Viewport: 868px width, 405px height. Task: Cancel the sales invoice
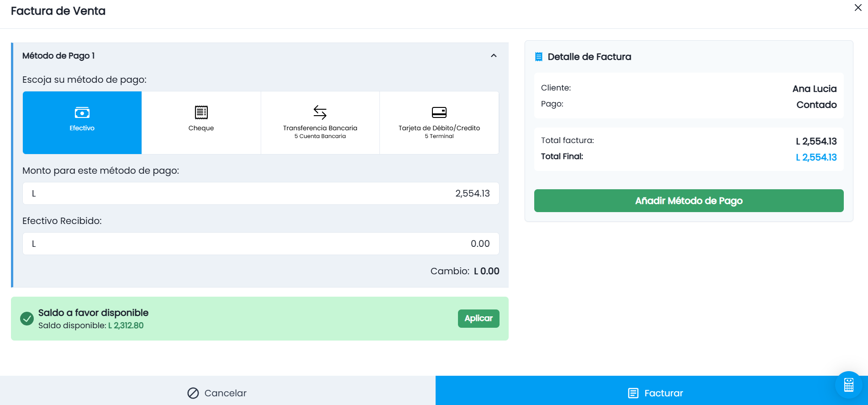tap(217, 390)
